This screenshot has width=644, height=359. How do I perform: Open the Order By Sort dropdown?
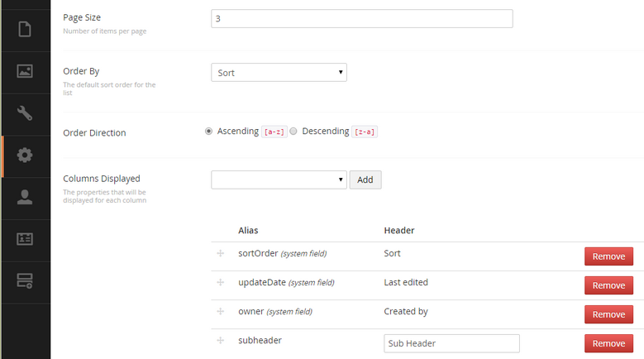[x=279, y=72]
